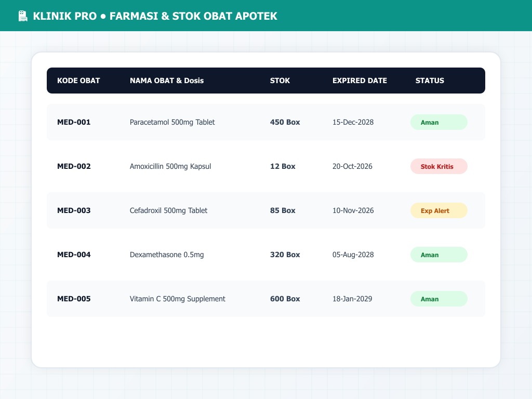Click expiry date 18-Jan-2029
Viewport: 532px width, 399px height.
point(352,299)
